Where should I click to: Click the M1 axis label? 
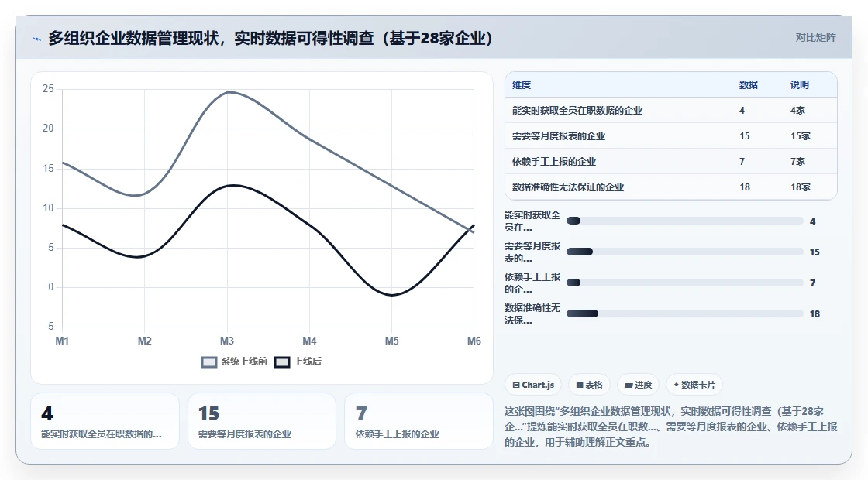coord(62,341)
